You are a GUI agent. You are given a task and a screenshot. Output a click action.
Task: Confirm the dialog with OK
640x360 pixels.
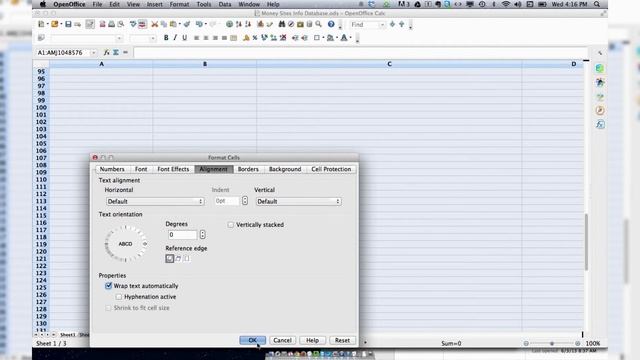[253, 340]
